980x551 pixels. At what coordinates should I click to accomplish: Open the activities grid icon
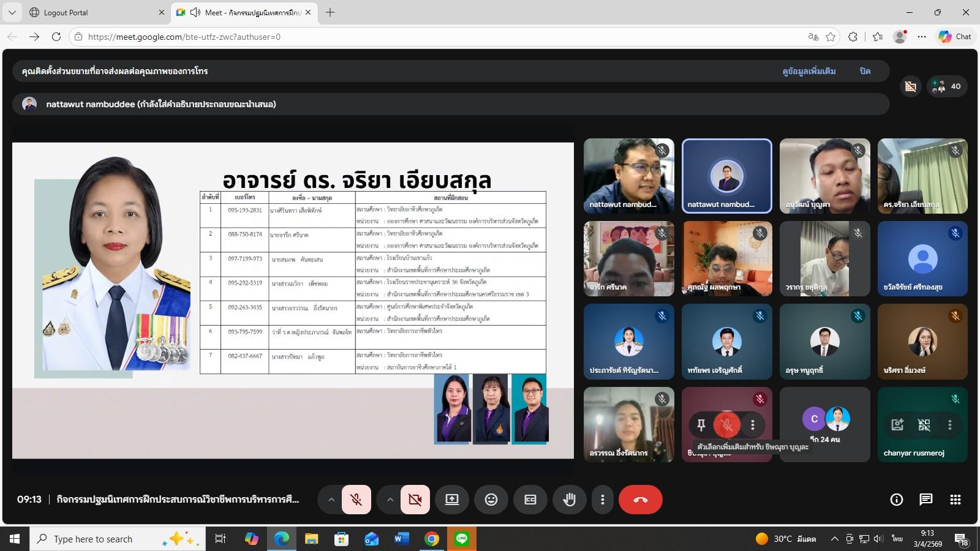coord(955,500)
